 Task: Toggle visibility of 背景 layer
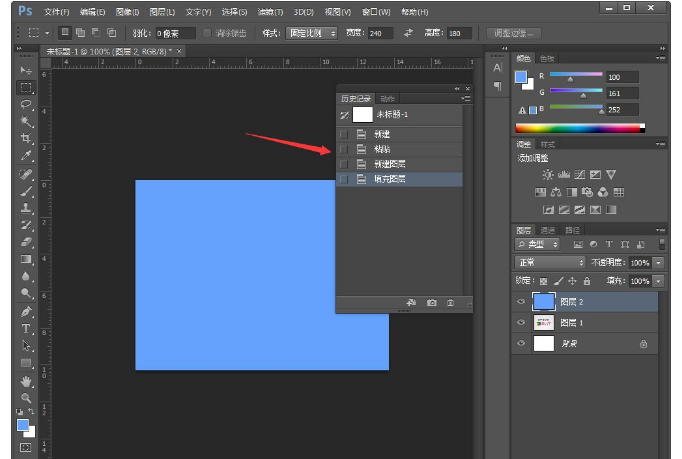(x=520, y=343)
